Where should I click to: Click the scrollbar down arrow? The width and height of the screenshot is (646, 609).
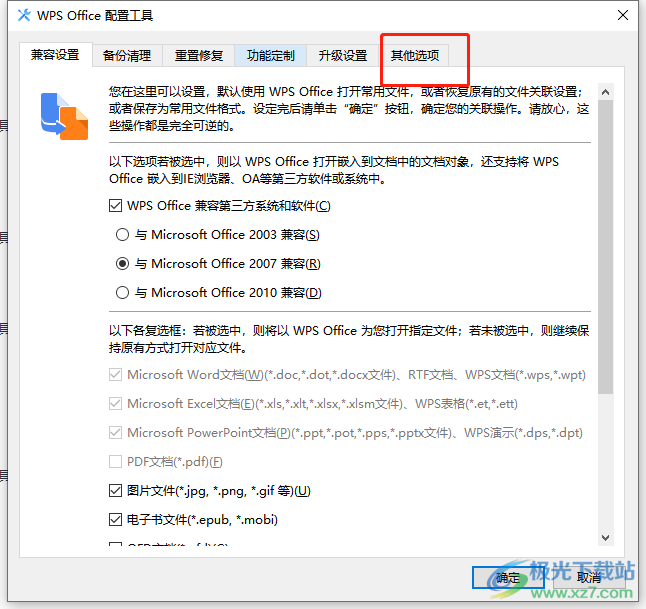click(605, 538)
